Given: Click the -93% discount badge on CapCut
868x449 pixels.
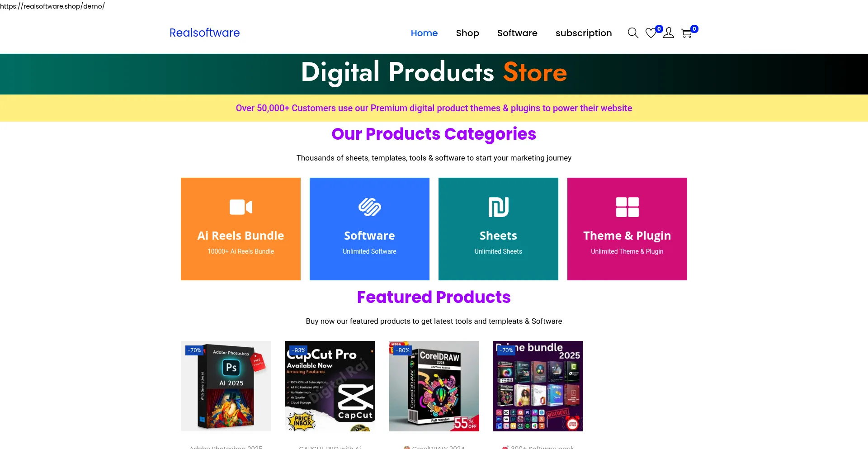Looking at the screenshot, I should (x=298, y=350).
